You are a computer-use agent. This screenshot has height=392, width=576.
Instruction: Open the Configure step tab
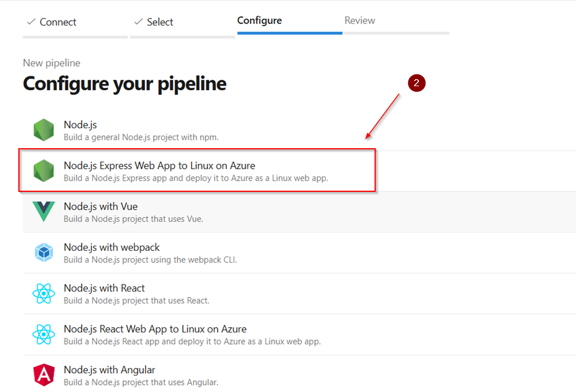pyautogui.click(x=290, y=21)
